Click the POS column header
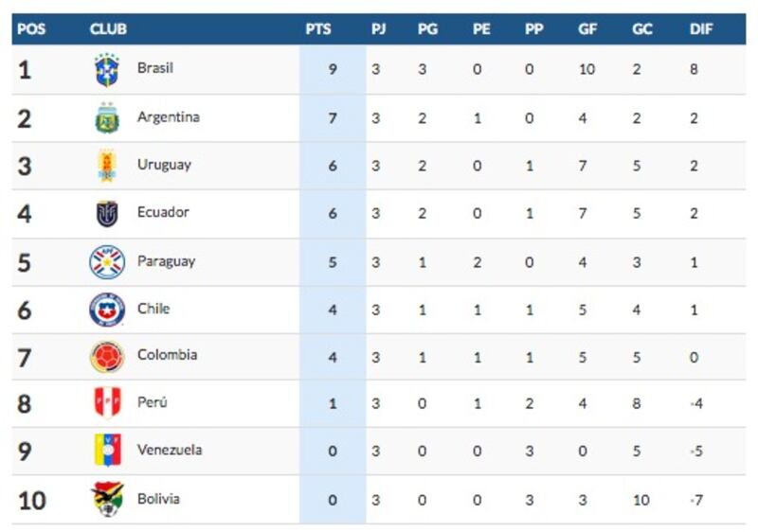758x532 pixels. point(31,29)
